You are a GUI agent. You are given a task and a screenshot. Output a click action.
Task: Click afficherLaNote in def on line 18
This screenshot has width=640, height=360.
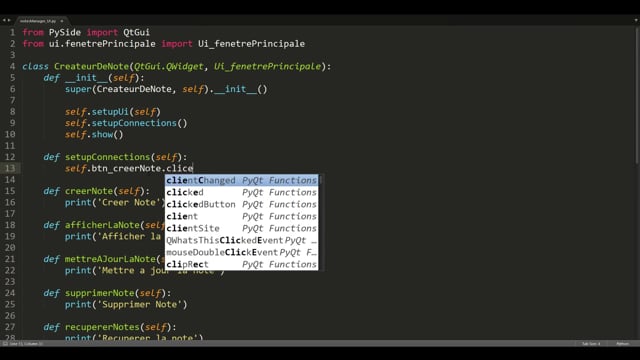click(102, 225)
